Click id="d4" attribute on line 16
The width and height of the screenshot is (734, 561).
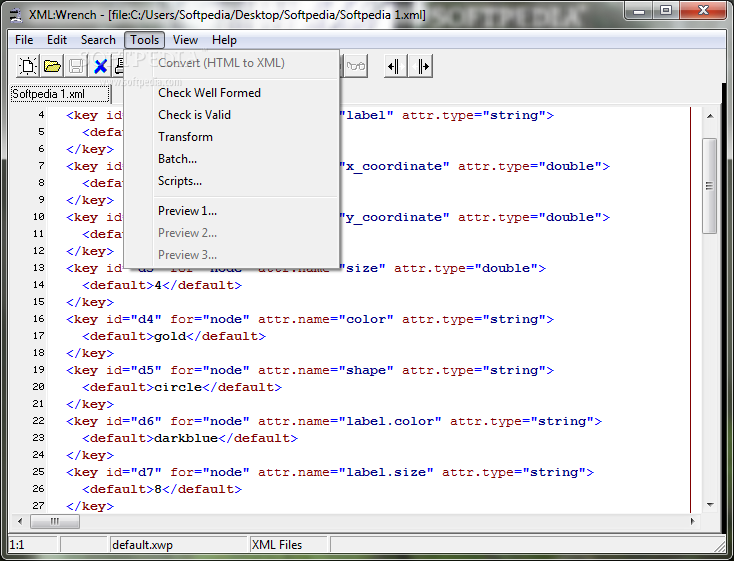point(134,319)
